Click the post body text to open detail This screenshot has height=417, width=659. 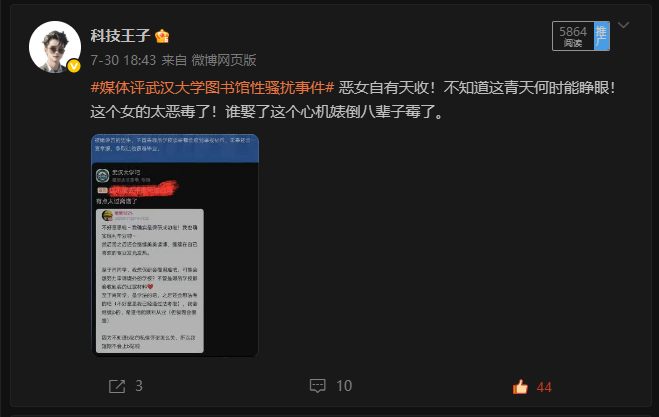point(352,100)
